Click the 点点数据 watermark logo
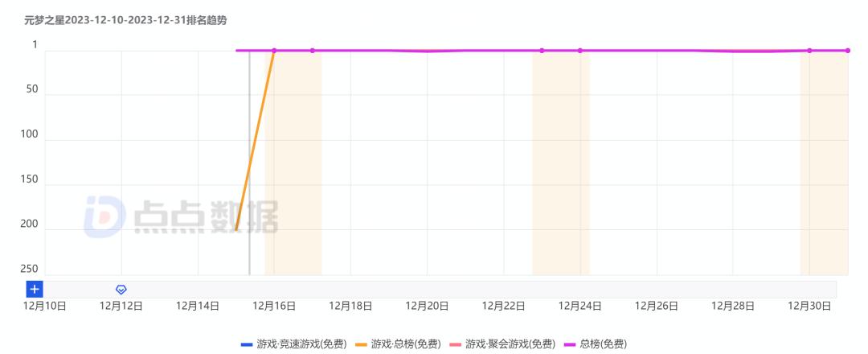Viewport: 868px width, 354px height. click(x=182, y=216)
